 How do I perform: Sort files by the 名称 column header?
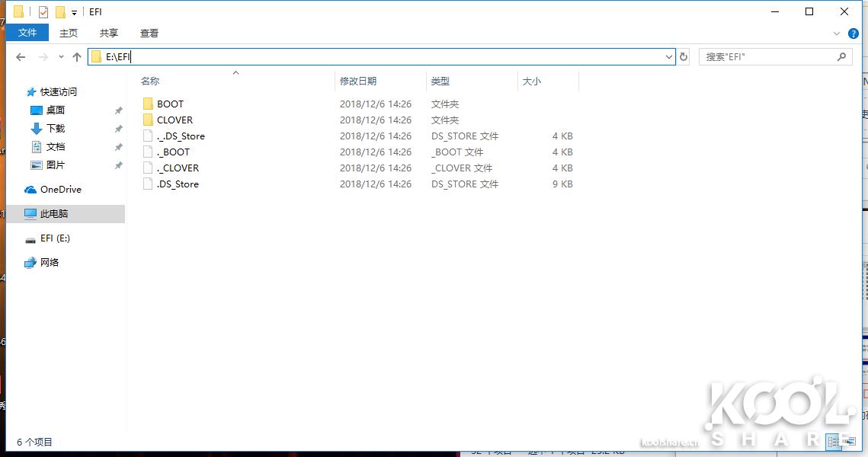(x=150, y=81)
